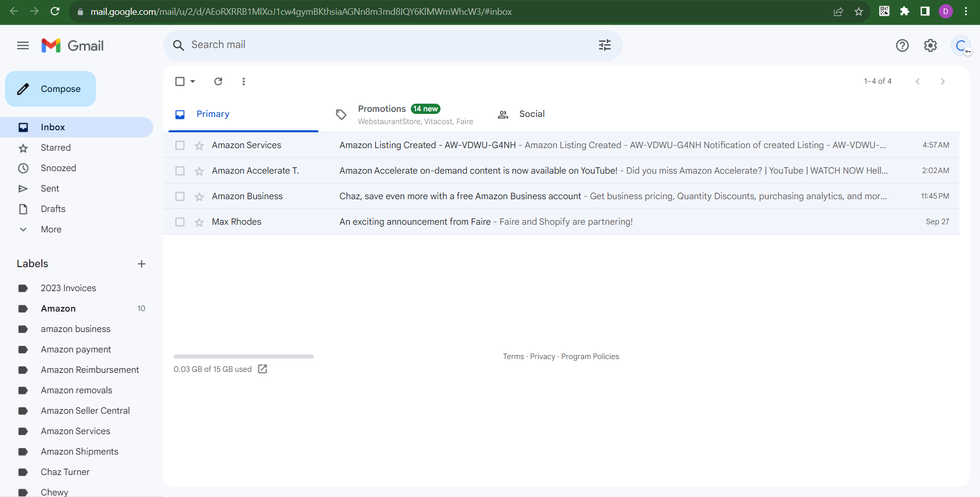Viewport: 980px width, 497px height.
Task: Tick the Amazon Business email checkbox
Action: point(180,196)
